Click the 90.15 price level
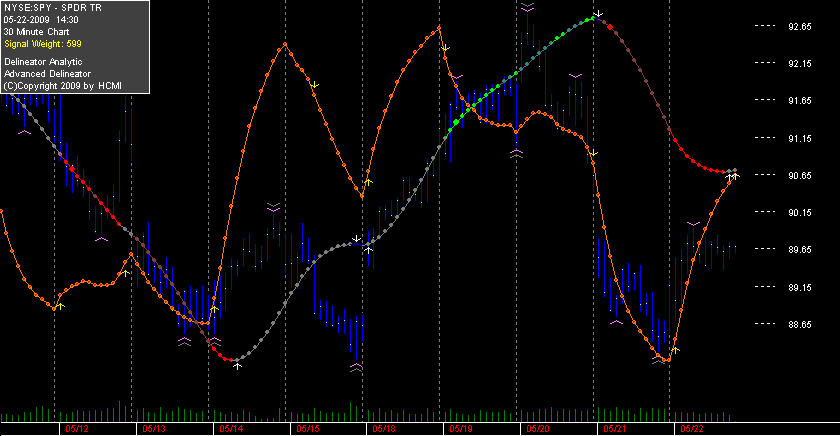This screenshot has height=436, width=840. 799,213
